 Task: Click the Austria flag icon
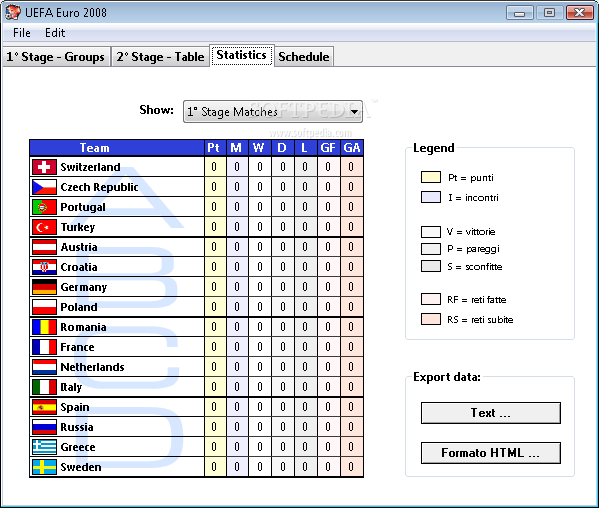click(44, 247)
